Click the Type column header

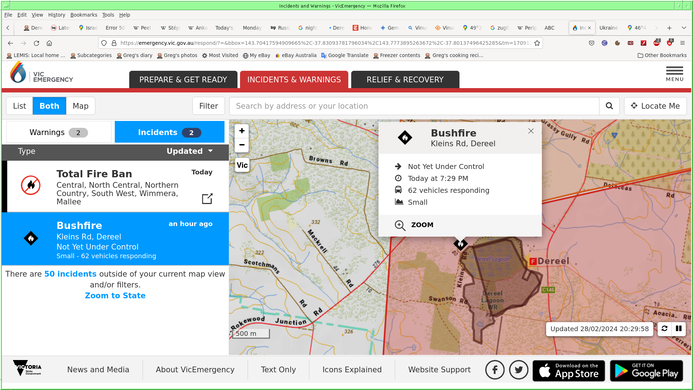pyautogui.click(x=27, y=151)
